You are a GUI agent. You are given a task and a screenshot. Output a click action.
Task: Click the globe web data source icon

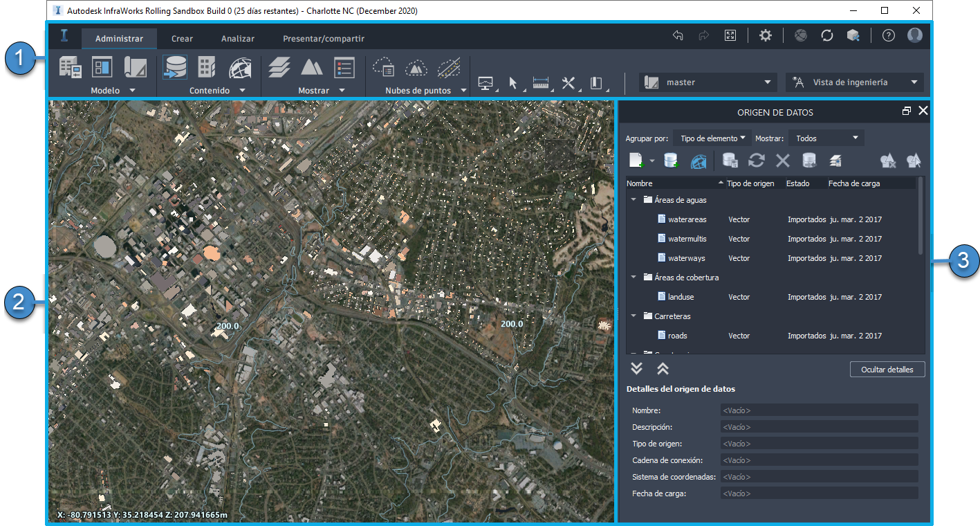tap(699, 161)
